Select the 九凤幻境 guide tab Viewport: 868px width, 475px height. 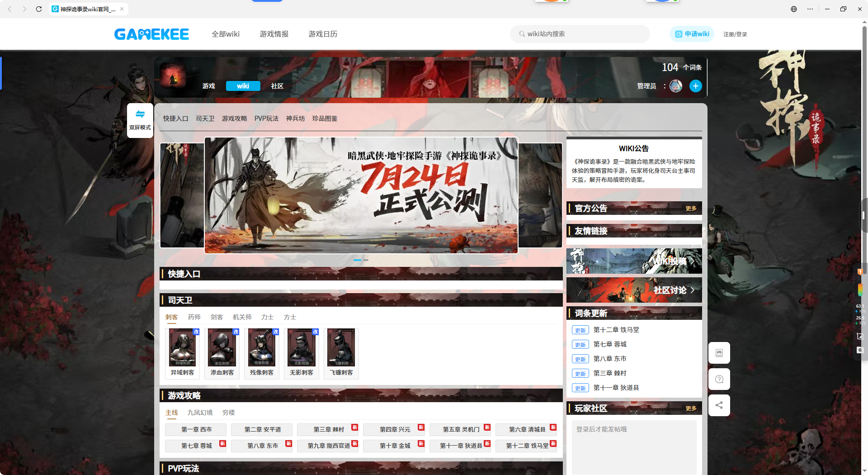[200, 413]
